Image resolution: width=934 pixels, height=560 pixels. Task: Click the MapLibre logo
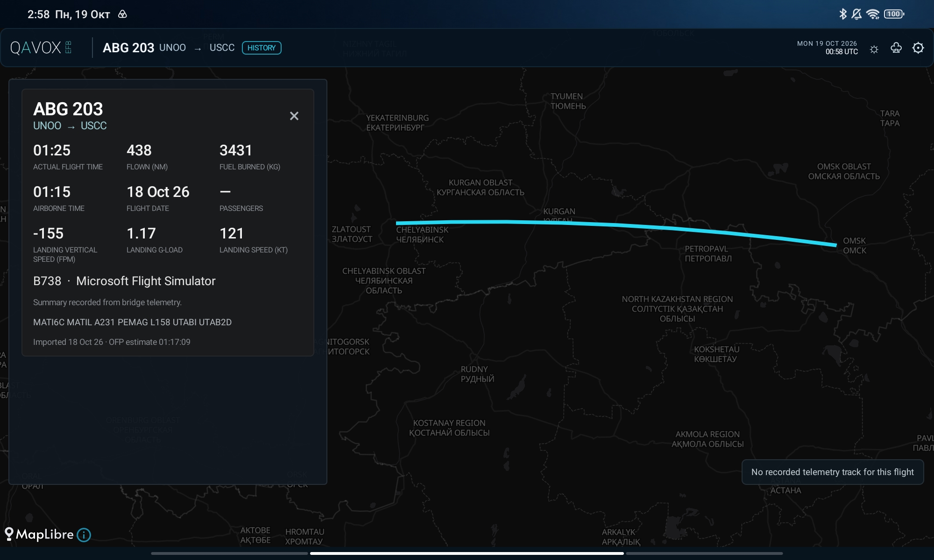tap(40, 534)
